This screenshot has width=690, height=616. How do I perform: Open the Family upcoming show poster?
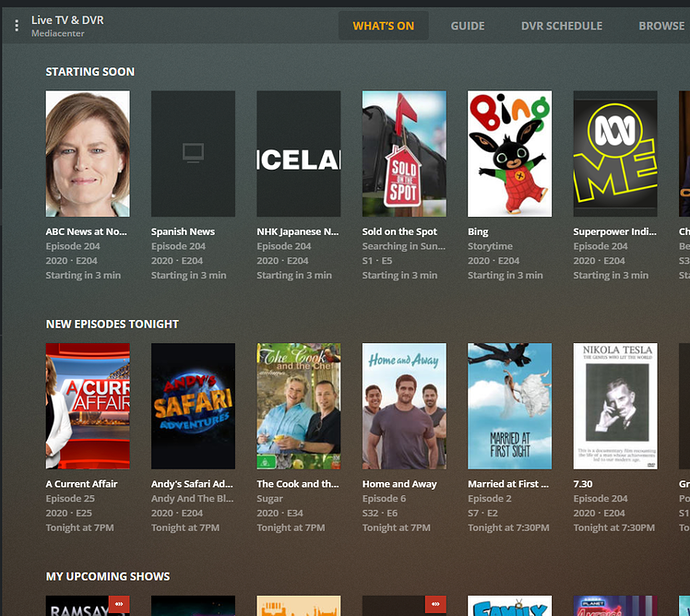[x=510, y=606]
